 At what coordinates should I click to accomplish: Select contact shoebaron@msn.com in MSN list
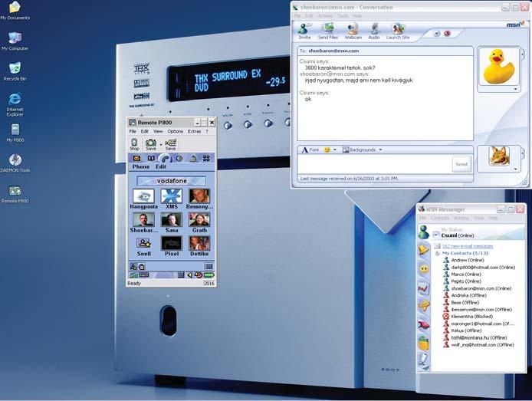click(x=481, y=288)
